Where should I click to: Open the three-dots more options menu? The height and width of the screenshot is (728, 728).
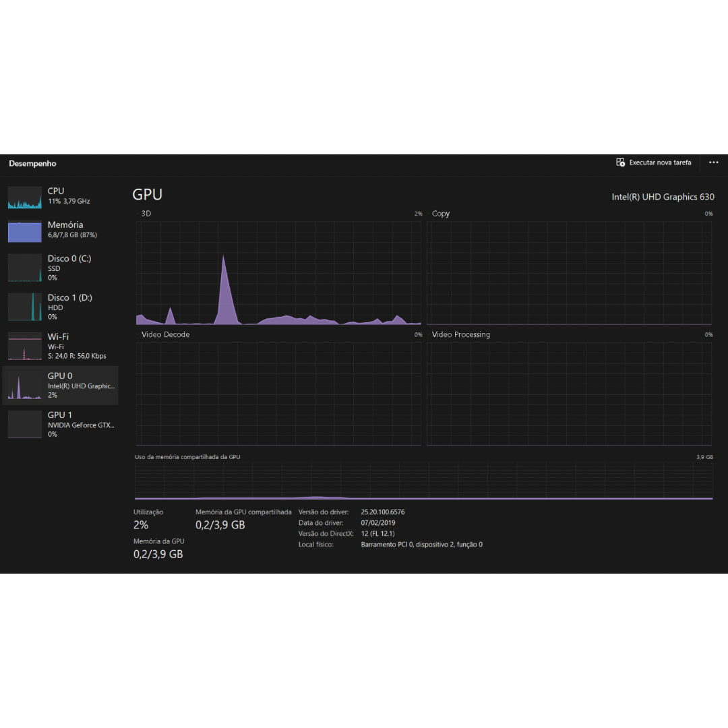713,162
